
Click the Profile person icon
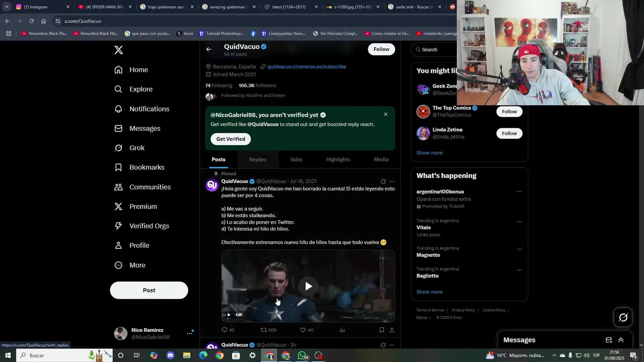coord(118,245)
